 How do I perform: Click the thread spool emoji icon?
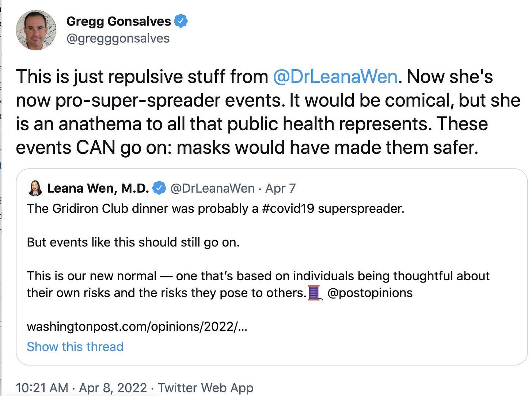click(315, 293)
